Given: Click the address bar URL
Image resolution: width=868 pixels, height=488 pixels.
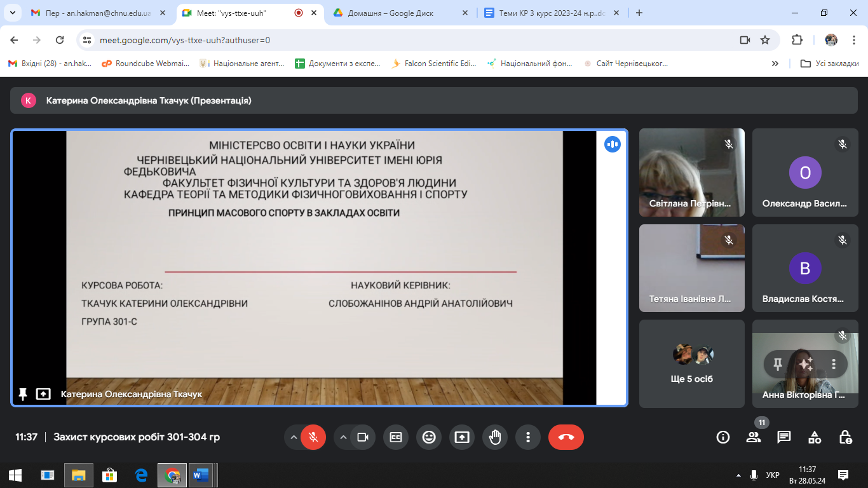Looking at the screenshot, I should (185, 40).
